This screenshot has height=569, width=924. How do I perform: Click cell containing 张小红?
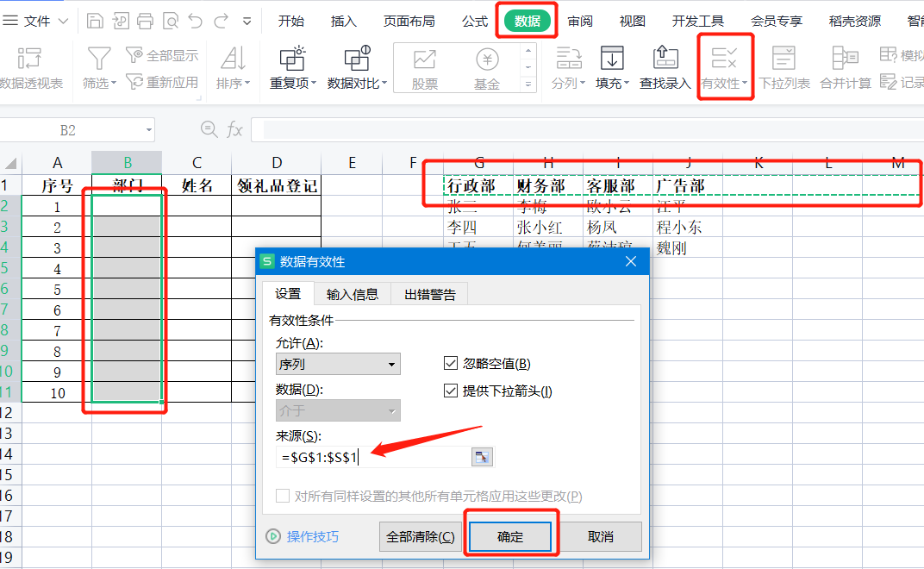548,227
